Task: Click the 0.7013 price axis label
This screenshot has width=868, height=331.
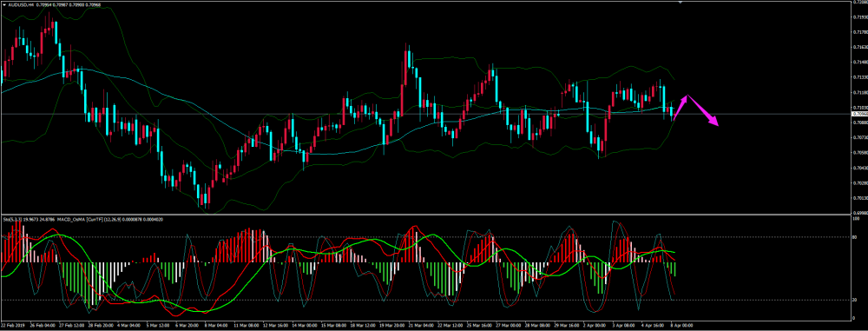Action: (x=859, y=198)
